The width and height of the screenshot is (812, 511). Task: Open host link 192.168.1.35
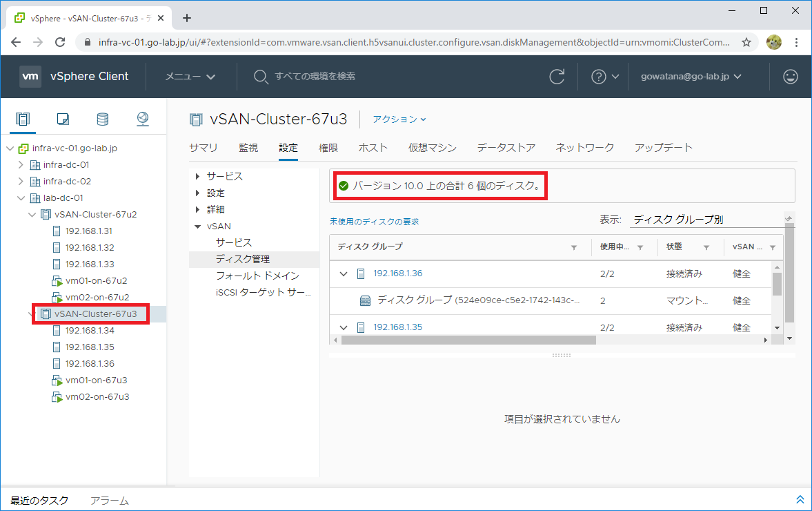397,327
